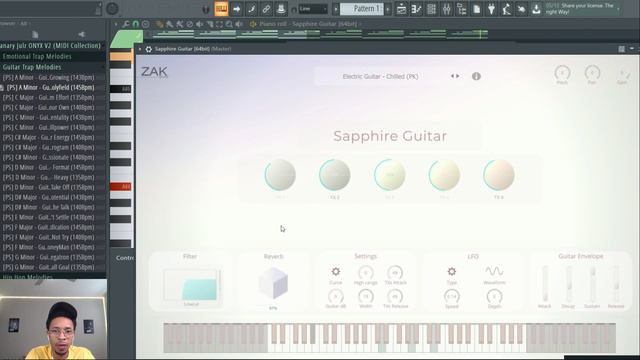Click the preset previous/next arrows
The height and width of the screenshot is (360, 640).
click(455, 76)
